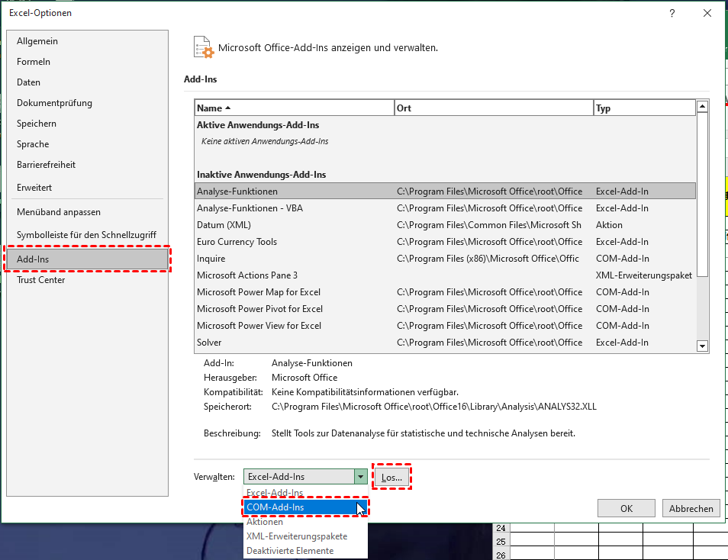Viewport: 728px width, 560px height.
Task: Pick XML-Erweiterungspakete option
Action: pyautogui.click(x=296, y=536)
